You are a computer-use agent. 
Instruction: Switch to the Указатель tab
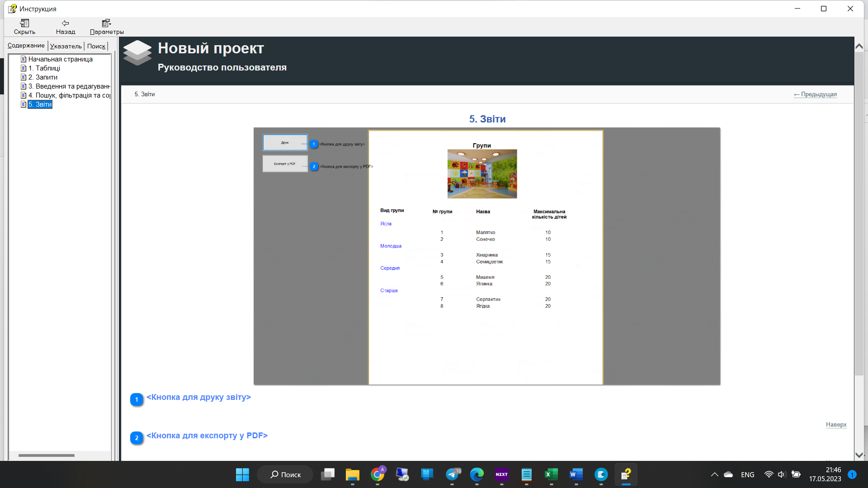66,46
